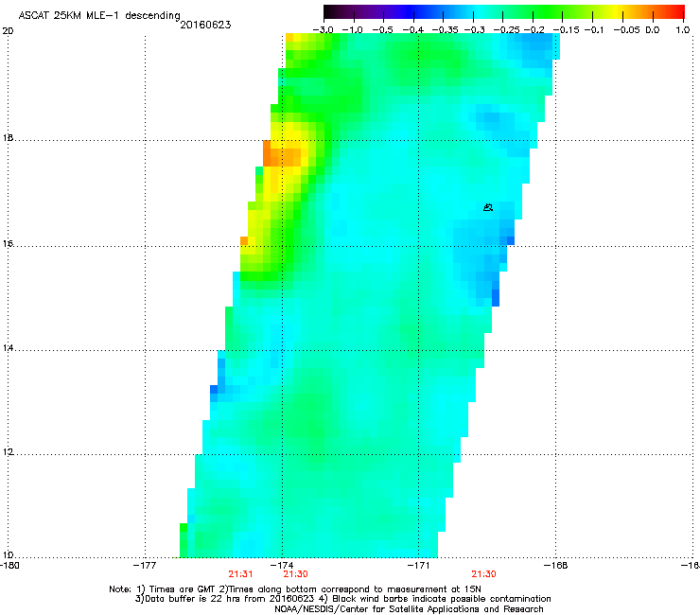Click the 1.0 color scale label
700x615 pixels.
tap(683, 30)
